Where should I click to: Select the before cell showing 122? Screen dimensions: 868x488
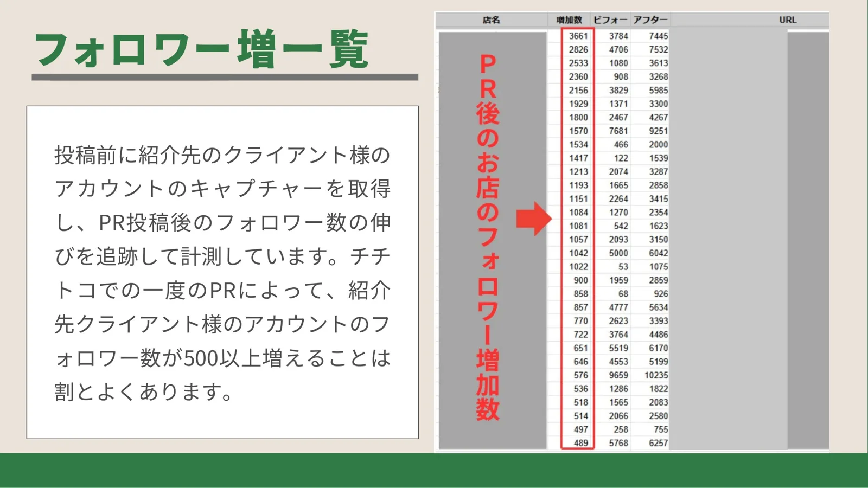[x=621, y=158]
